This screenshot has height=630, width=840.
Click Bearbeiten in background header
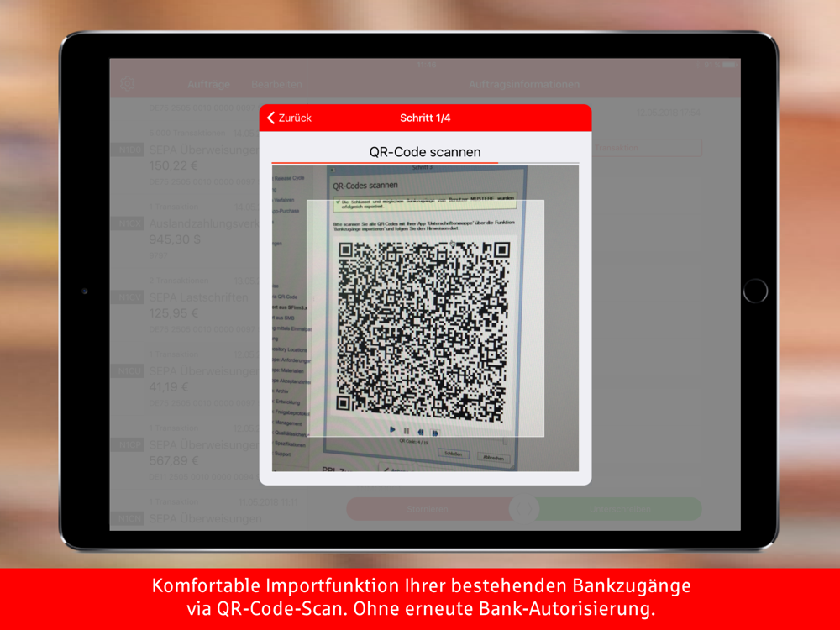click(276, 84)
